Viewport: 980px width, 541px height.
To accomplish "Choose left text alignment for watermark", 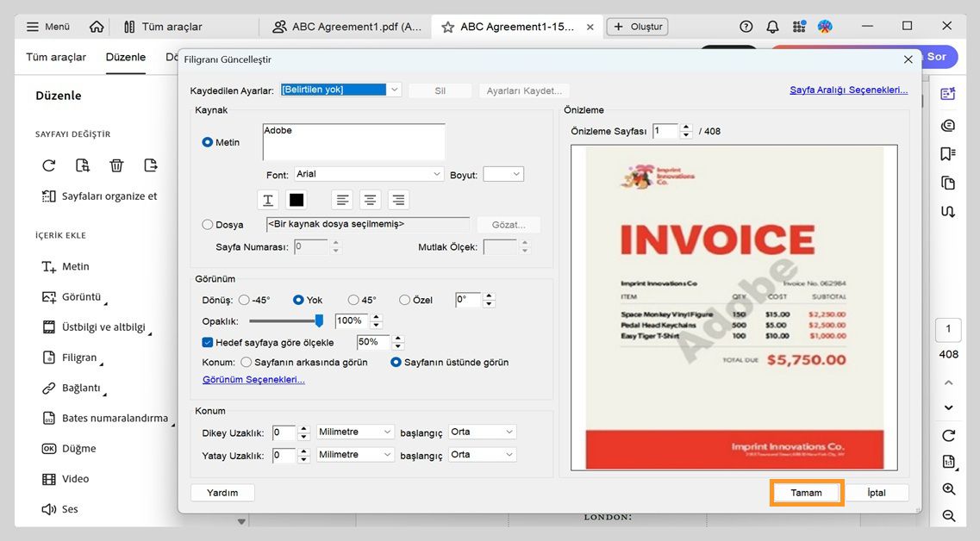I will click(x=342, y=199).
